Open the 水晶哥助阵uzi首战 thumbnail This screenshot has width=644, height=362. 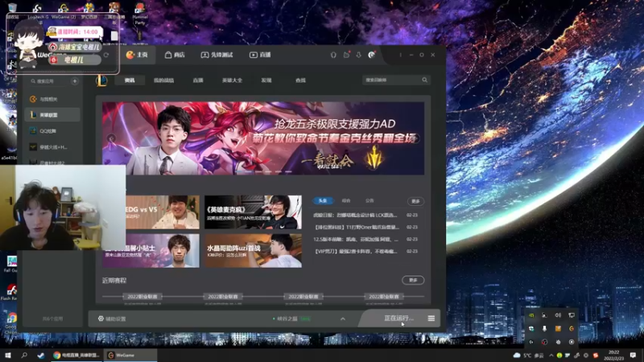[x=253, y=251]
